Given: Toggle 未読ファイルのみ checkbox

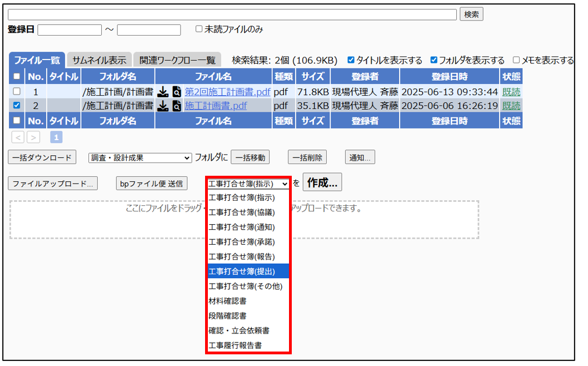Looking at the screenshot, I should click(199, 29).
